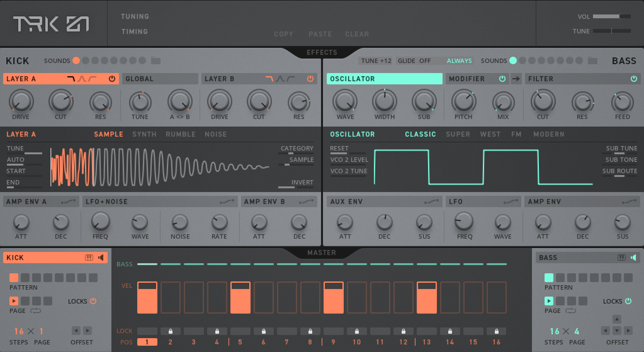Open the Tune +12 selector
Image resolution: width=644 pixels, height=352 pixels.
point(376,61)
